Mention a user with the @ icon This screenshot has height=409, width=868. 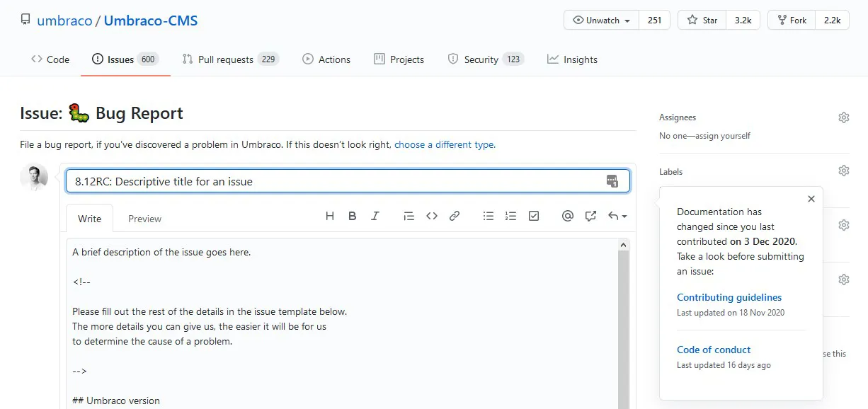567,216
